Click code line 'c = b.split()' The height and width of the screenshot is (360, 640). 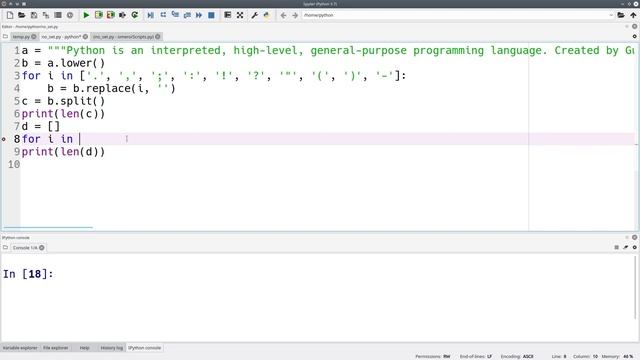click(x=63, y=101)
